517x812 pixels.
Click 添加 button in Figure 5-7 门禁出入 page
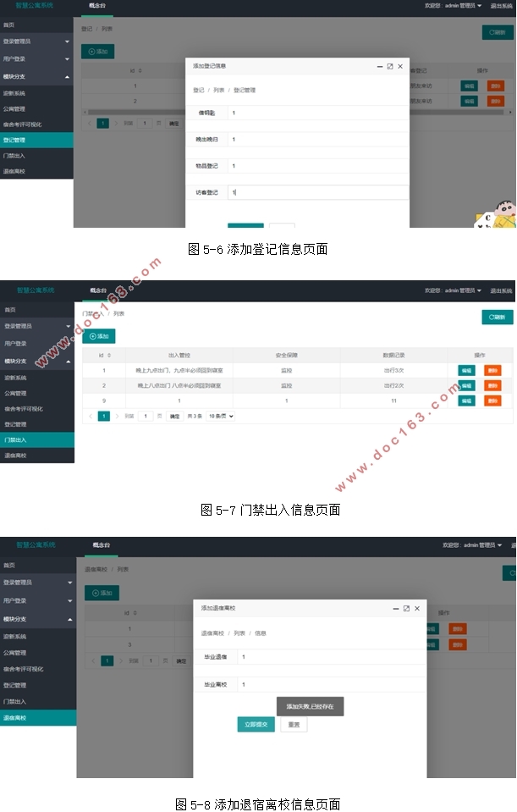[99, 336]
